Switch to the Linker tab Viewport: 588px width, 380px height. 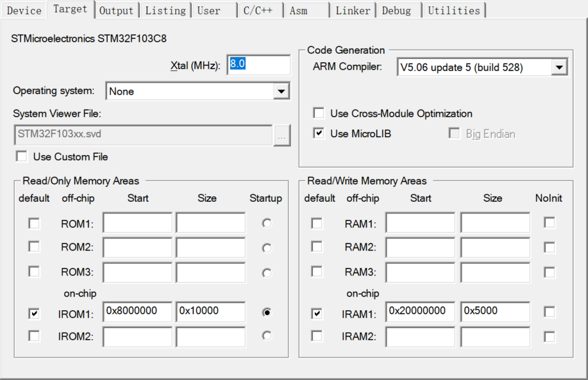point(353,10)
